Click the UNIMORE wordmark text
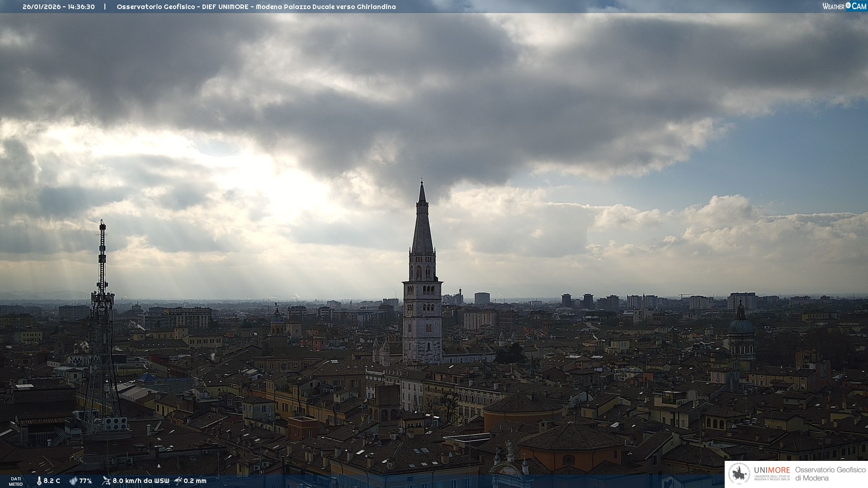Viewport: 868px width, 488px height. tap(772, 470)
